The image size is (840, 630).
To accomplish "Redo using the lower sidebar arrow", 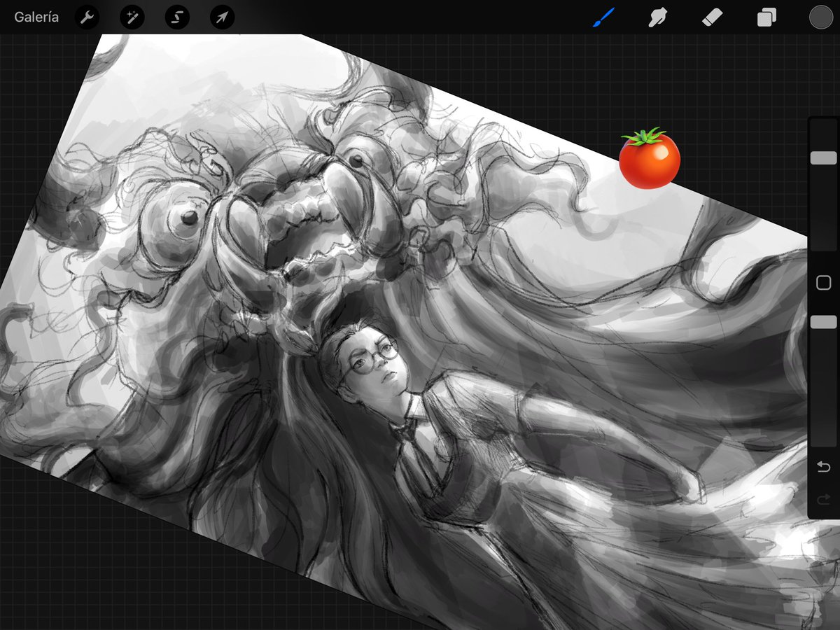I will coord(823,499).
